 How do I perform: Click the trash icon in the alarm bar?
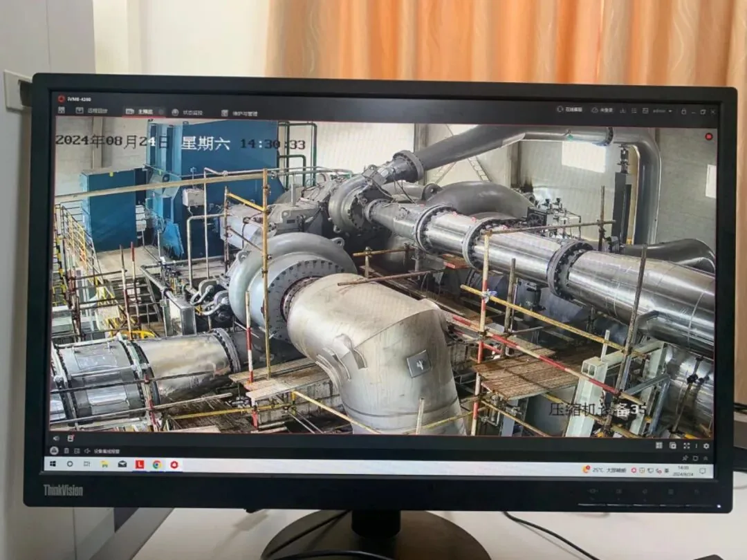[x=66, y=451]
